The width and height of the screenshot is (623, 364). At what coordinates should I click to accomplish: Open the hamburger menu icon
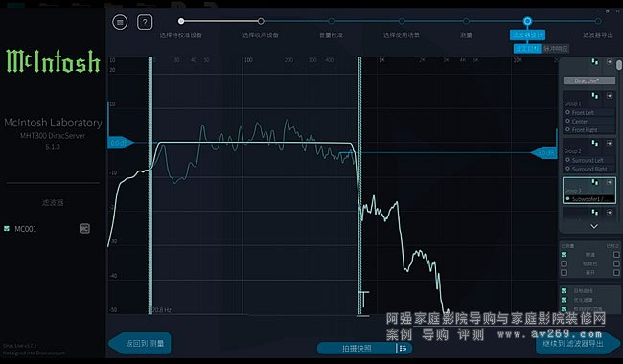point(120,22)
